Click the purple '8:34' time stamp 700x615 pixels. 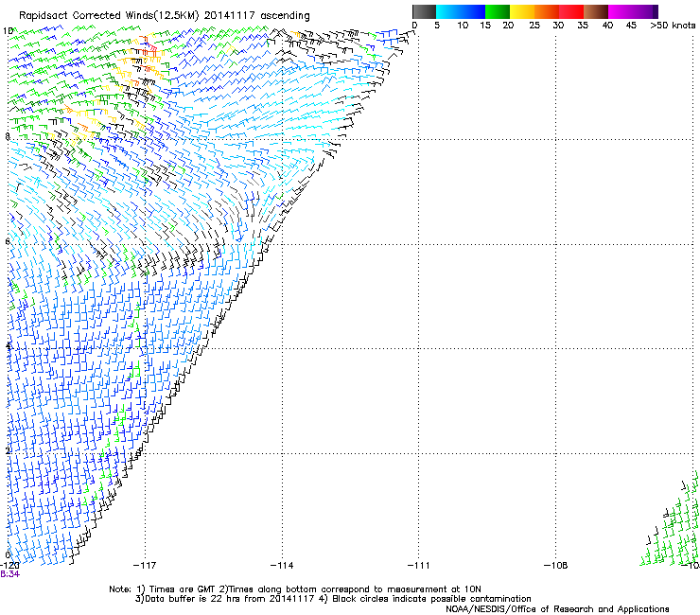tap(9, 574)
